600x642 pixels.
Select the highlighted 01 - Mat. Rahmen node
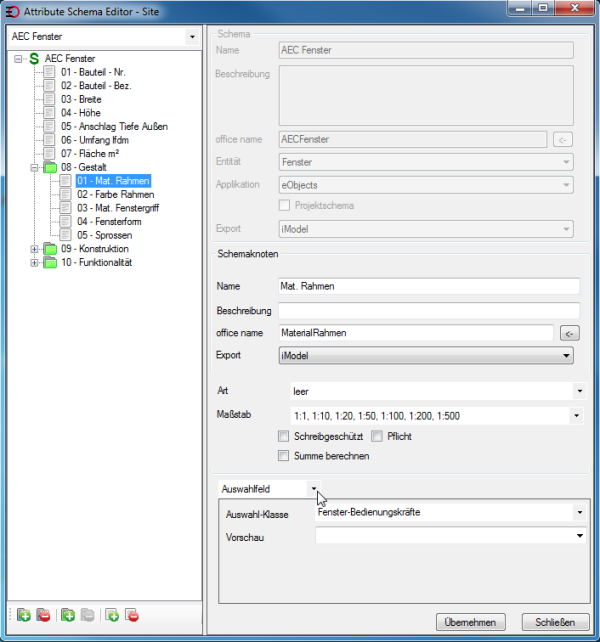point(113,181)
